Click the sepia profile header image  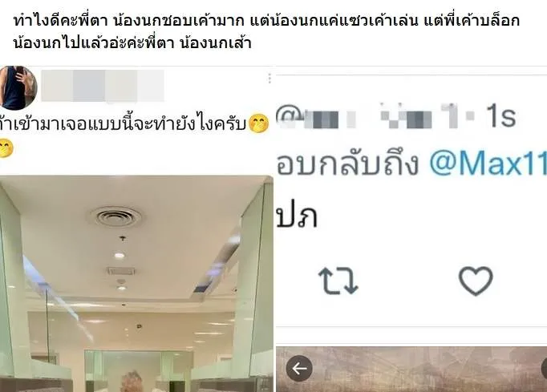[411, 370]
